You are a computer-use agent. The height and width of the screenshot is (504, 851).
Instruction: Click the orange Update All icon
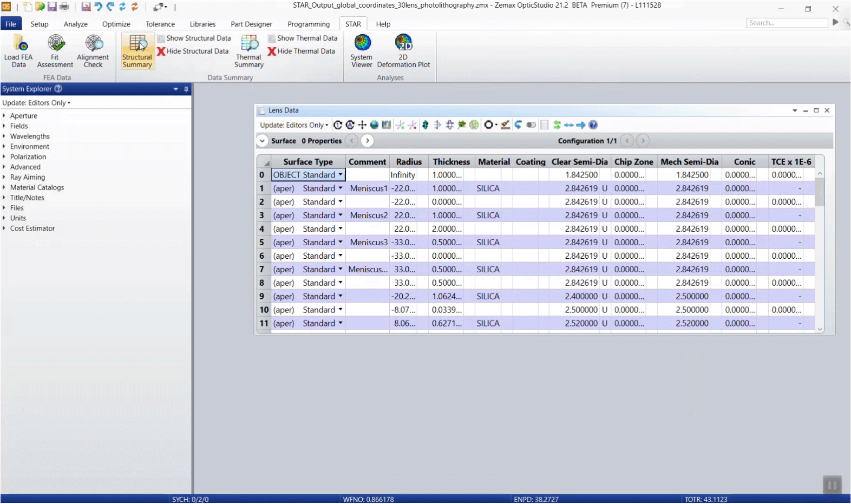(135, 7)
